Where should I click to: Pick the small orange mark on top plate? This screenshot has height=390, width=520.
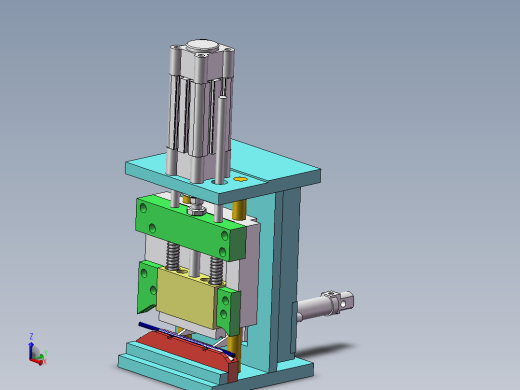(240, 179)
